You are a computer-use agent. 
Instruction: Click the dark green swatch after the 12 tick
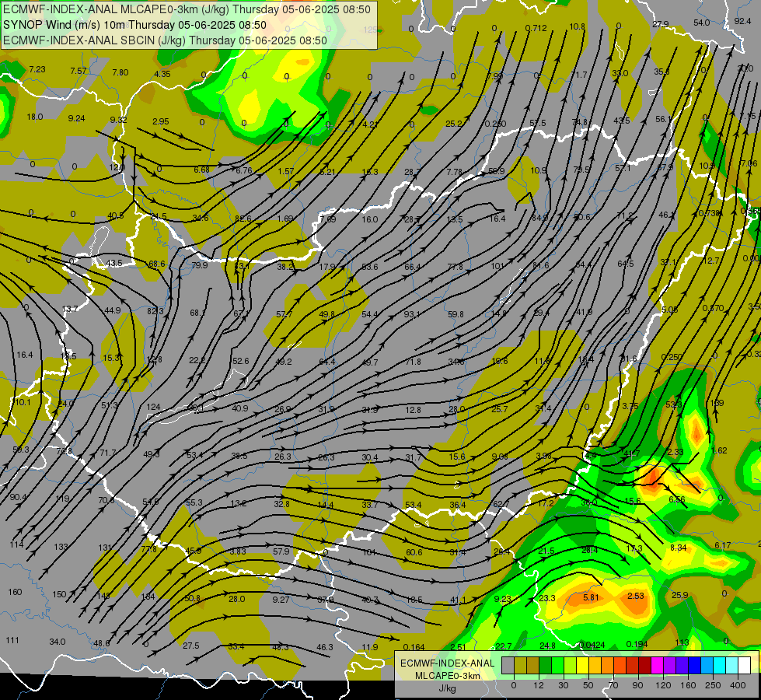tap(545, 665)
